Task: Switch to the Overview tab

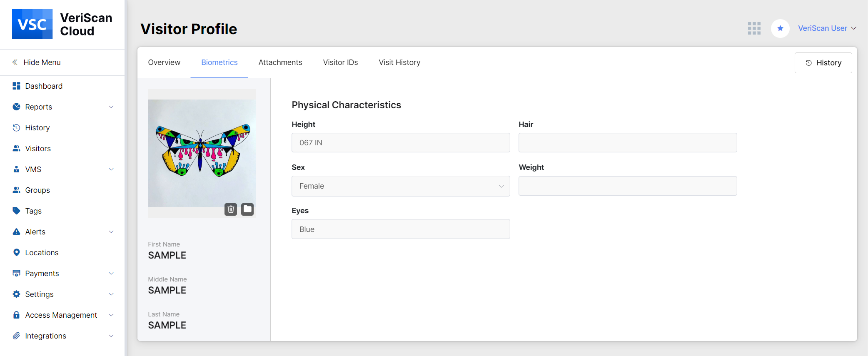Action: coord(164,62)
